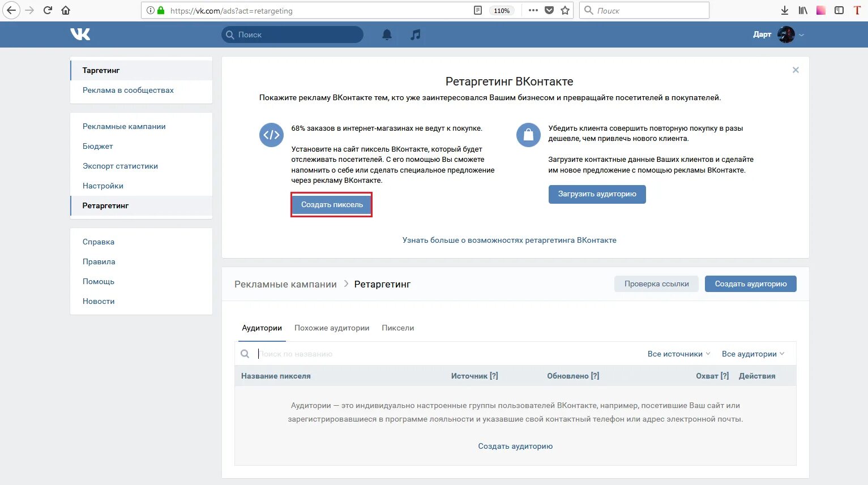Switch to the 'Похожие аудитории' tab

pos(332,328)
